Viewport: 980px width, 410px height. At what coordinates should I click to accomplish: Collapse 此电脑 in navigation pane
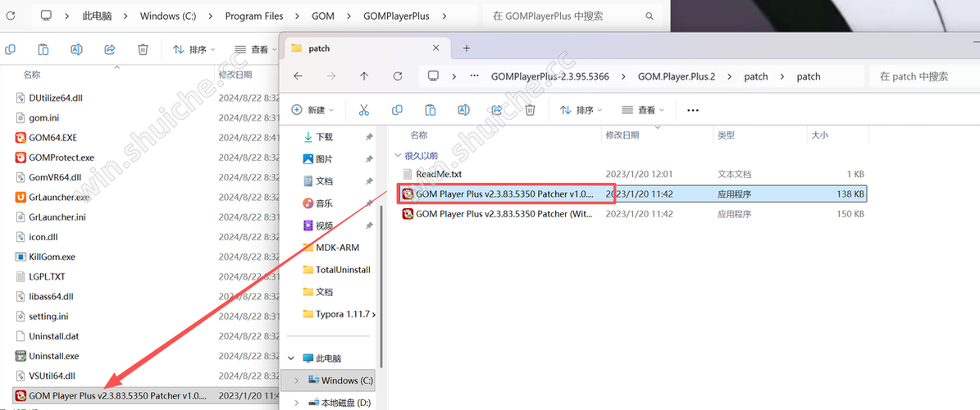pyautogui.click(x=290, y=358)
